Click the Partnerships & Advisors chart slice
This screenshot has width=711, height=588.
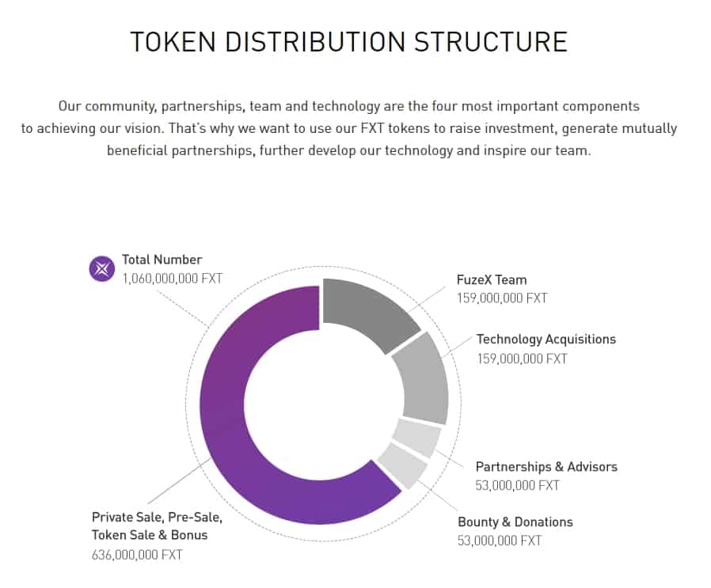(416, 437)
